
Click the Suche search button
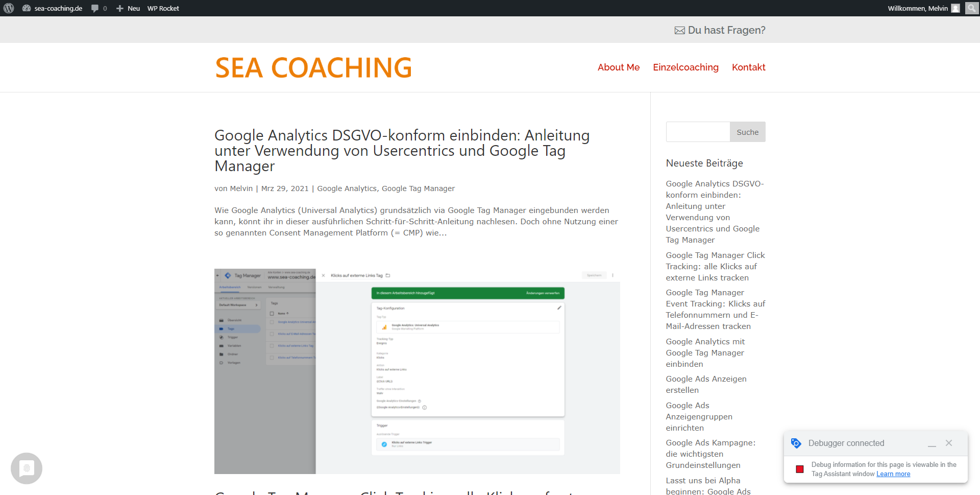[x=747, y=132]
